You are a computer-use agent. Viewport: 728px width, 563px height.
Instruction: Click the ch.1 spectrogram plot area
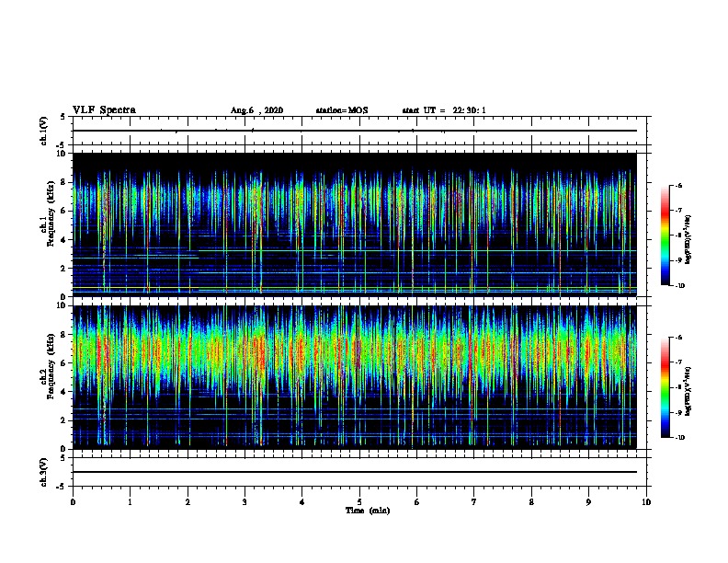point(355,224)
